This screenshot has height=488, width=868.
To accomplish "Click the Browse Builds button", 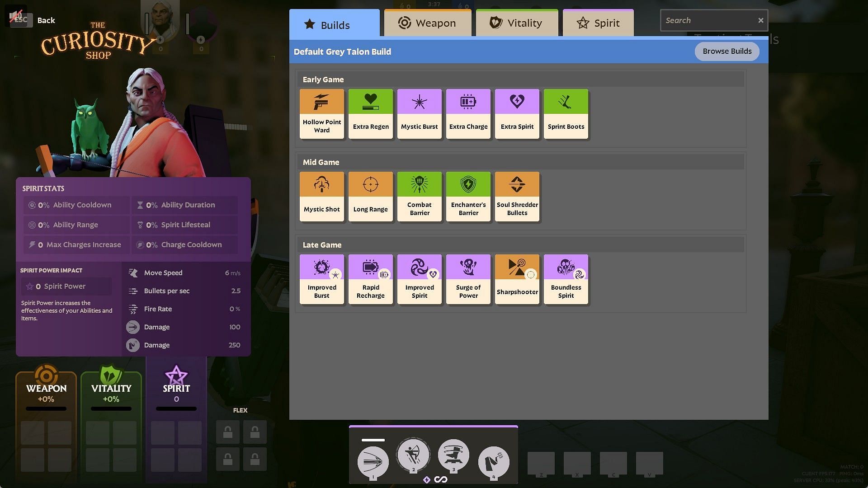I will tap(727, 51).
